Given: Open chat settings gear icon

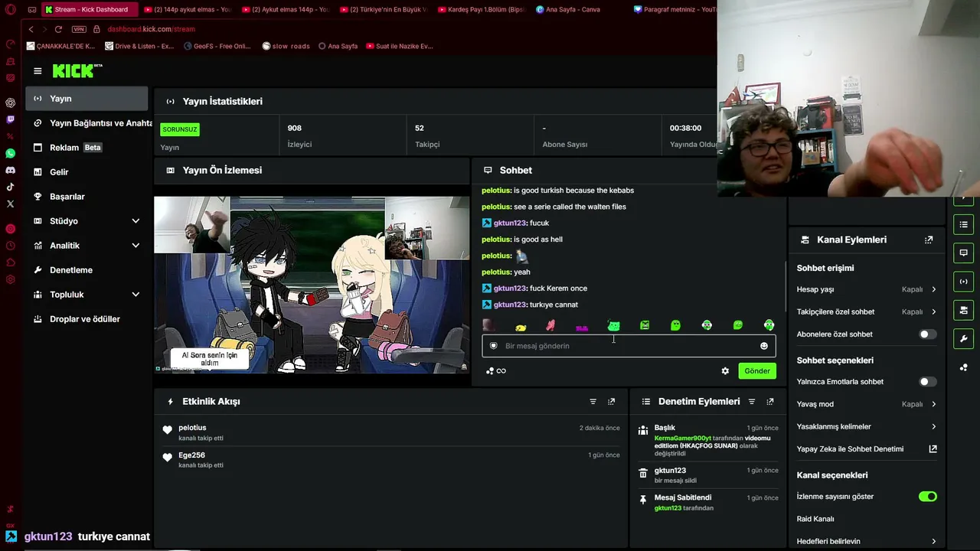Looking at the screenshot, I should 725,371.
